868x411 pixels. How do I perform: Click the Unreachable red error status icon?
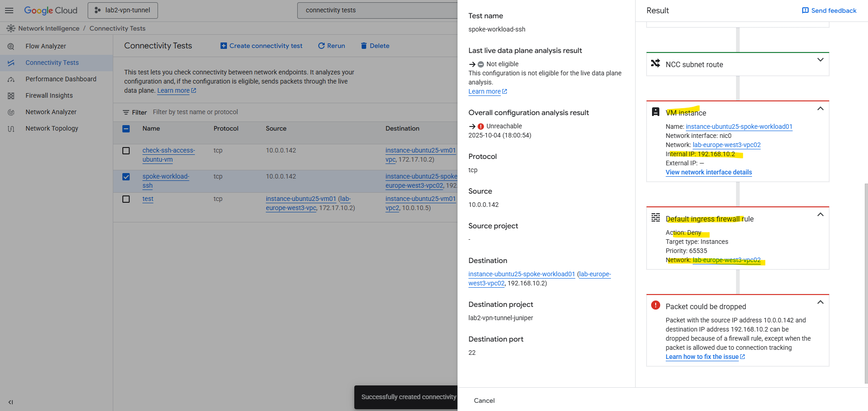tap(481, 126)
